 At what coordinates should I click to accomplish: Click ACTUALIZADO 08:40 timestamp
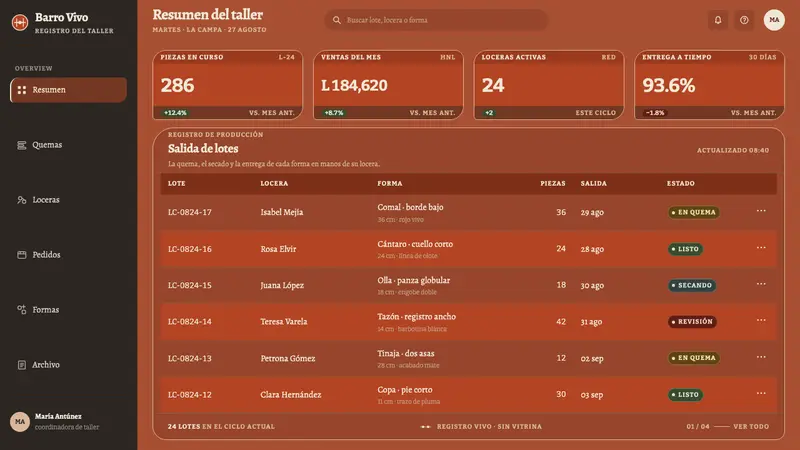[x=733, y=151]
